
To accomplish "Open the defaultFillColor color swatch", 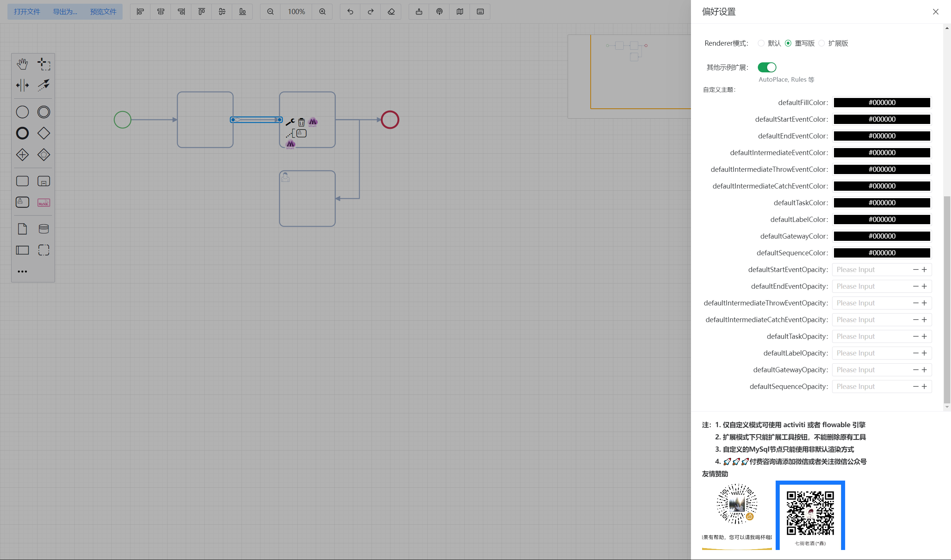I will 882,103.
